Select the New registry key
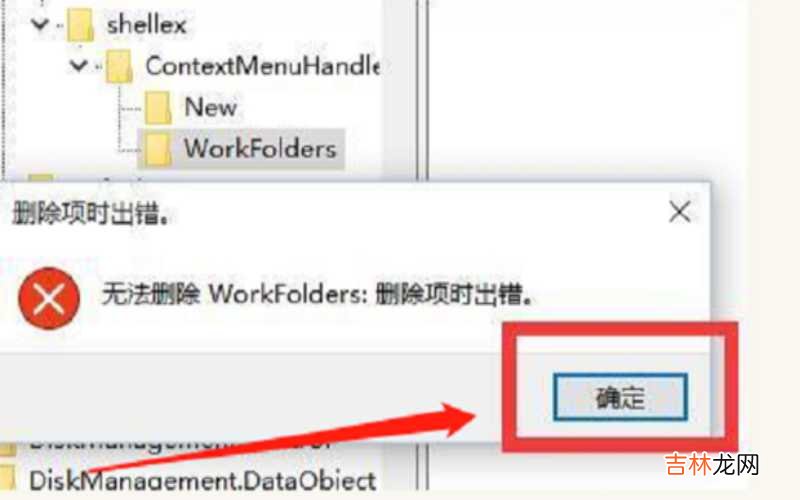The image size is (800, 500). 210,107
